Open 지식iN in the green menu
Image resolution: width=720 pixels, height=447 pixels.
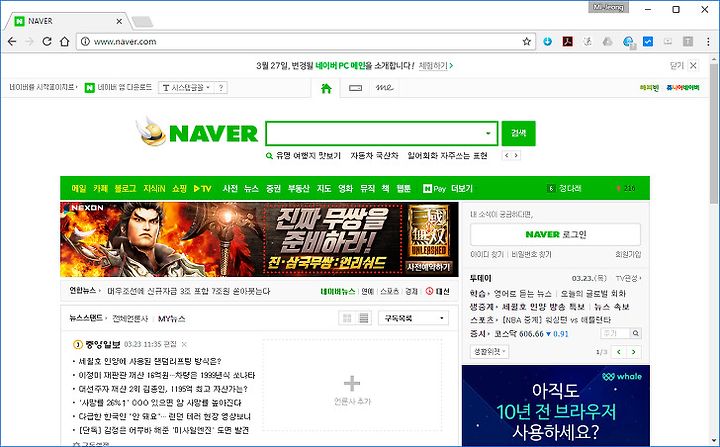tap(154, 188)
